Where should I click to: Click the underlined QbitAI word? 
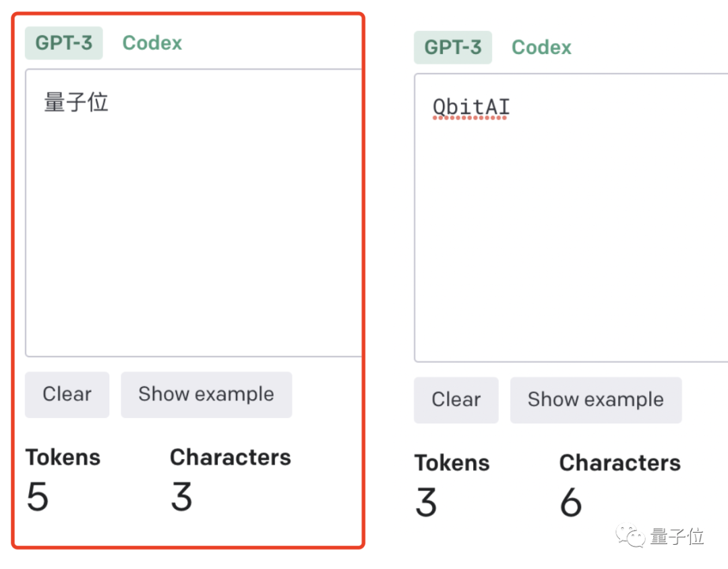[x=471, y=107]
